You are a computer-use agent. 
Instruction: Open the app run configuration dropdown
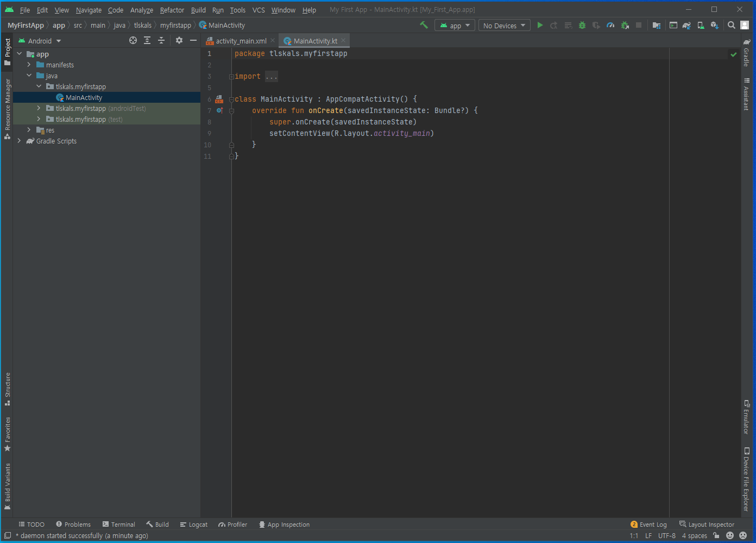455,26
